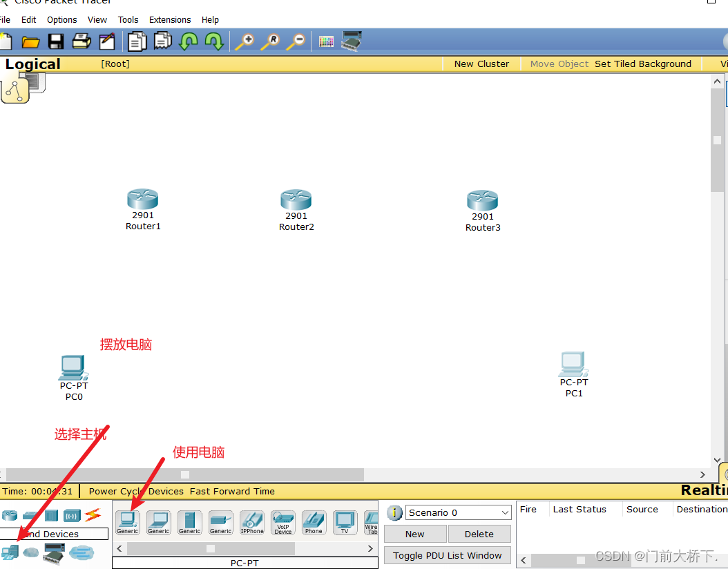Image resolution: width=728 pixels, height=569 pixels.
Task: Delete the current scenario
Action: click(x=479, y=534)
